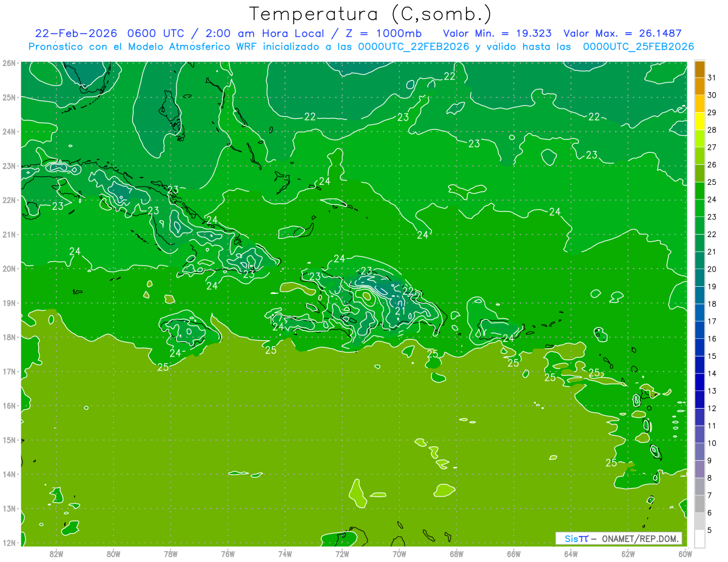728x562 pixels.
Task: Click the "64W" longitude axis label
Action: point(571,553)
